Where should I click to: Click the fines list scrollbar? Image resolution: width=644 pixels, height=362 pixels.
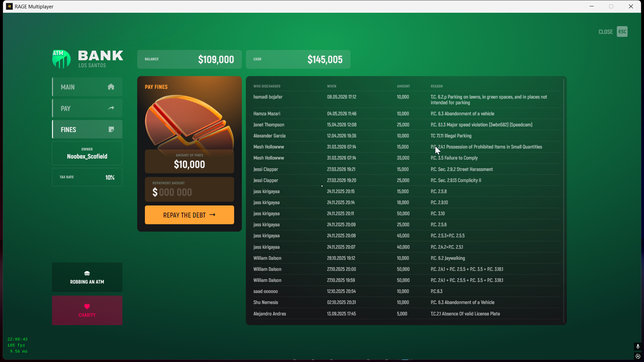563,200
